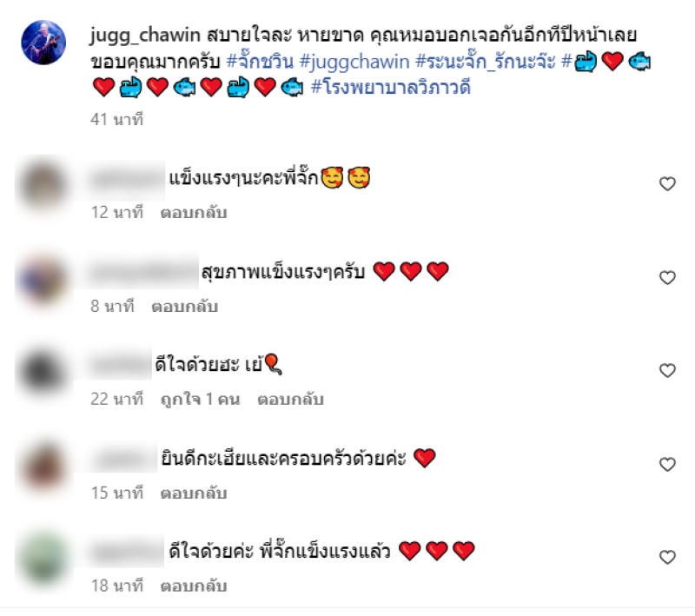695x616 pixels.
Task: Open hashtag #ระนะจั๊ก_รักนะจ๊ะ
Action: 486,61
